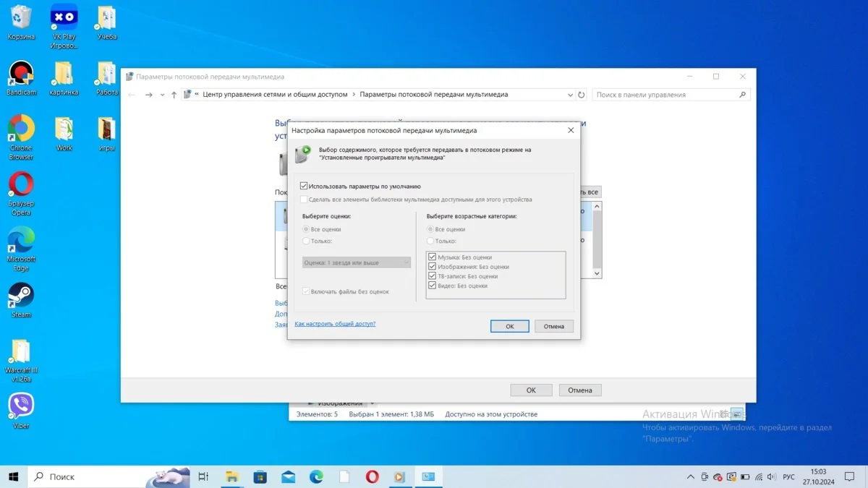868x488 pixels.
Task: Expand the address bar history dropdown
Action: click(570, 95)
